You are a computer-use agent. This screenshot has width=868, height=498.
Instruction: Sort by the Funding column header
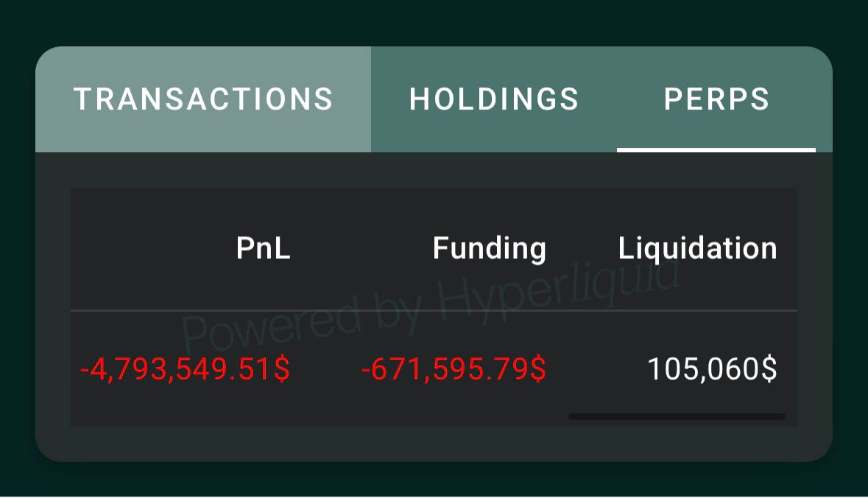click(489, 249)
